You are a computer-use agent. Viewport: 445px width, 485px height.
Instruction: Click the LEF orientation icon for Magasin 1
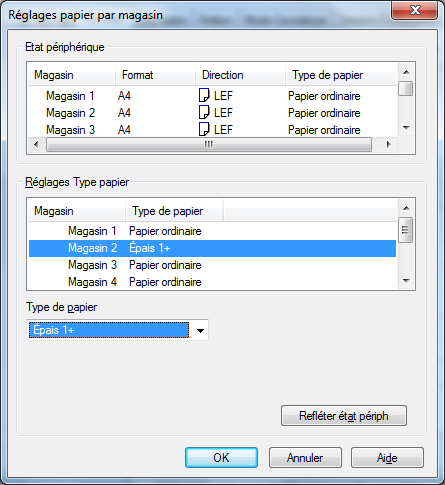click(204, 95)
